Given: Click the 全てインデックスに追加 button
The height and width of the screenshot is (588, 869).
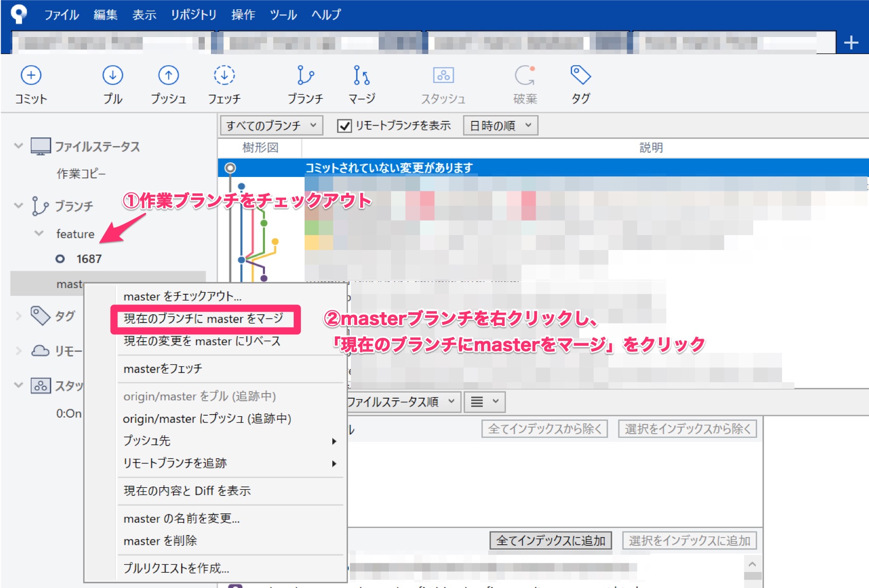Looking at the screenshot, I should click(550, 541).
